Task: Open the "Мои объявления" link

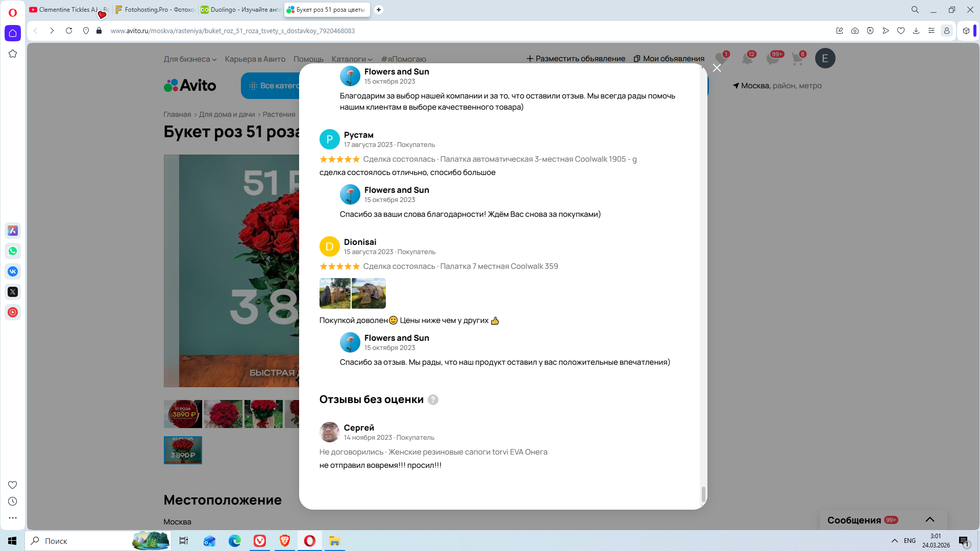Action: (x=669, y=59)
